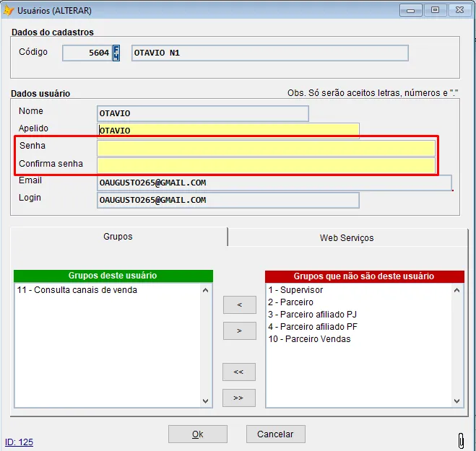Click into the Senha password field
The height and width of the screenshot is (451, 476).
point(266,148)
